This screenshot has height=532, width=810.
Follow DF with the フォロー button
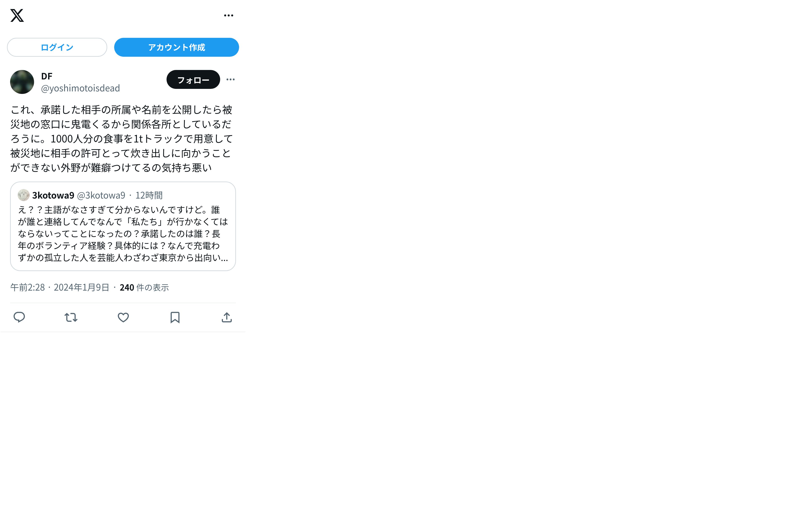193,80
